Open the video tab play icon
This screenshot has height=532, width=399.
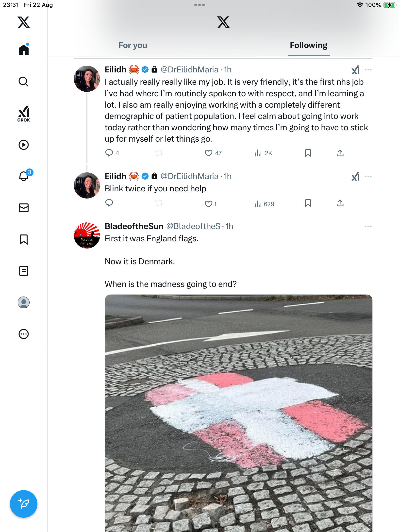point(24,145)
